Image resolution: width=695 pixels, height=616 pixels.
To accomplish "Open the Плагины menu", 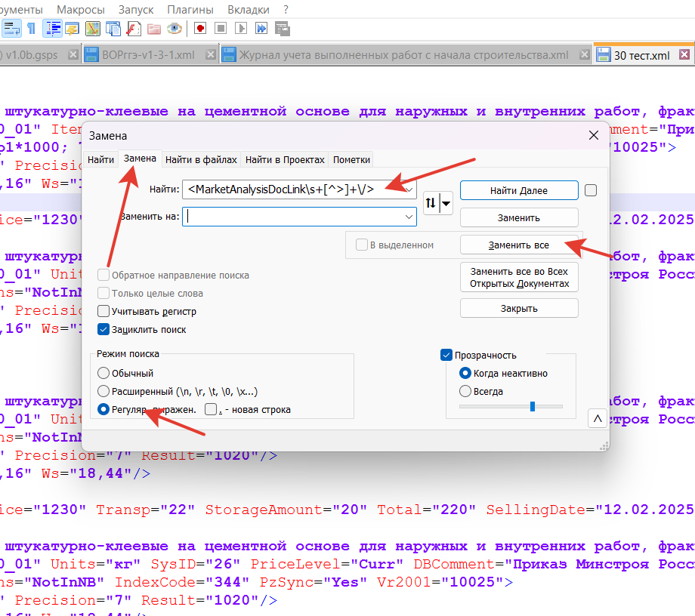I will click(190, 9).
